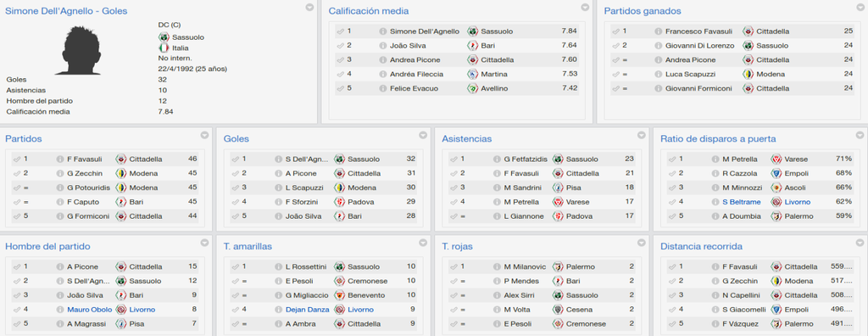Expand Distancia recorrida panel dropdown
Screen dimensions: 868x336
860,243
